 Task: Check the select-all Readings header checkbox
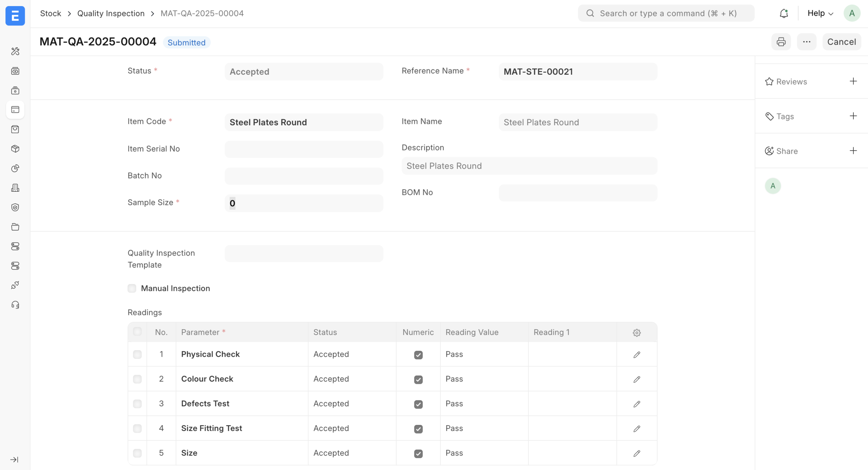[x=137, y=332]
